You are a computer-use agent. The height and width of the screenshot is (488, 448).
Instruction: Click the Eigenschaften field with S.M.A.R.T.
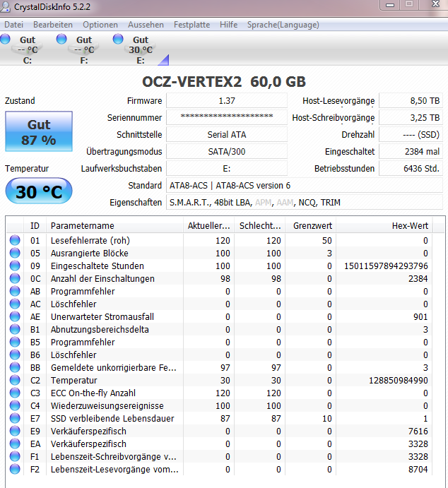305,202
